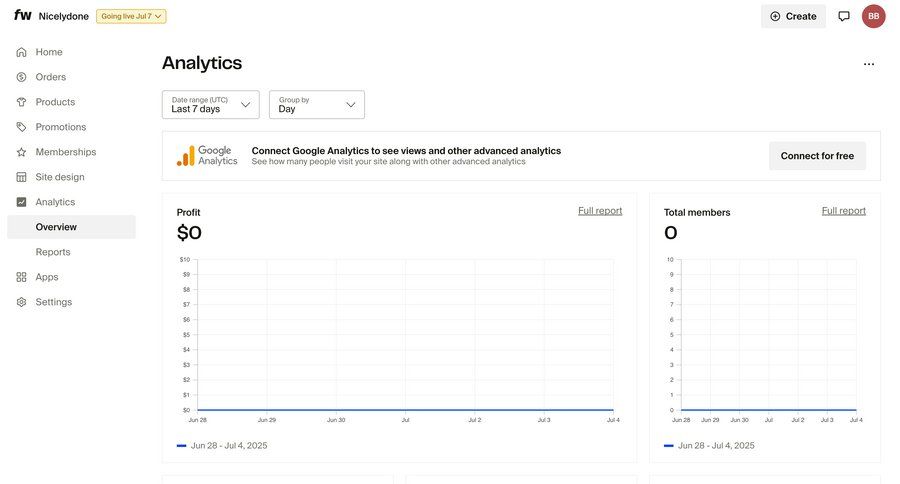The height and width of the screenshot is (484, 900).
Task: Click the Memberships star icon
Action: point(22,152)
